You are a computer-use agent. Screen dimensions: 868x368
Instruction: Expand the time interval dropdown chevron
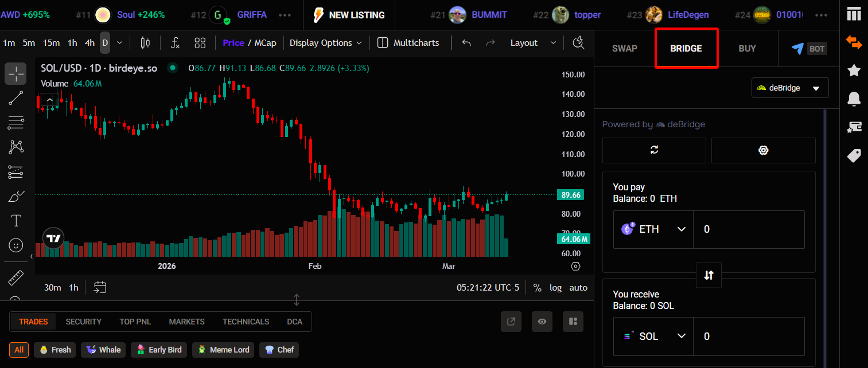coord(119,42)
